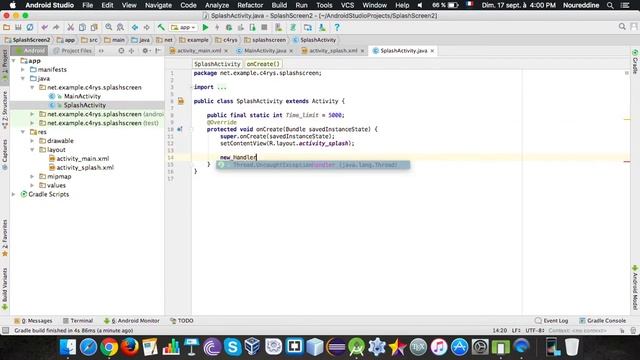Select activity_main.xml in layout folder

pos(82,158)
